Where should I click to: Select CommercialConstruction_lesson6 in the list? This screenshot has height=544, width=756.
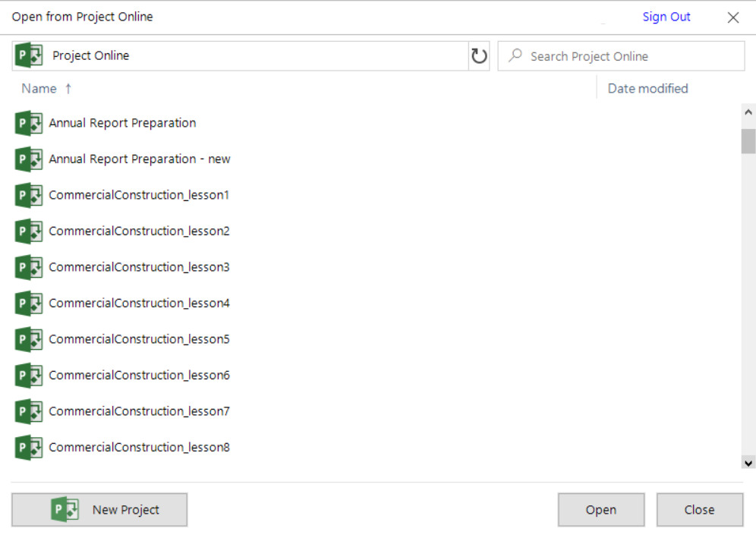[x=140, y=376]
